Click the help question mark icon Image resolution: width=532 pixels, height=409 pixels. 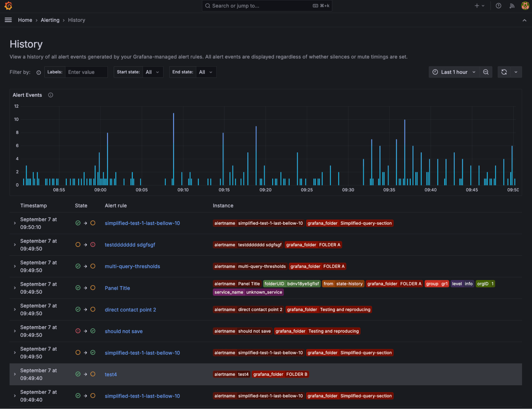coord(498,6)
